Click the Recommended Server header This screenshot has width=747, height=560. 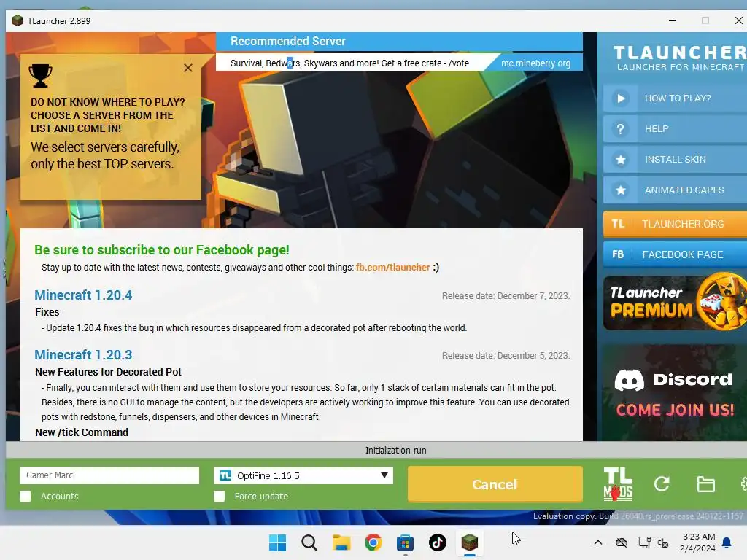[399, 42]
